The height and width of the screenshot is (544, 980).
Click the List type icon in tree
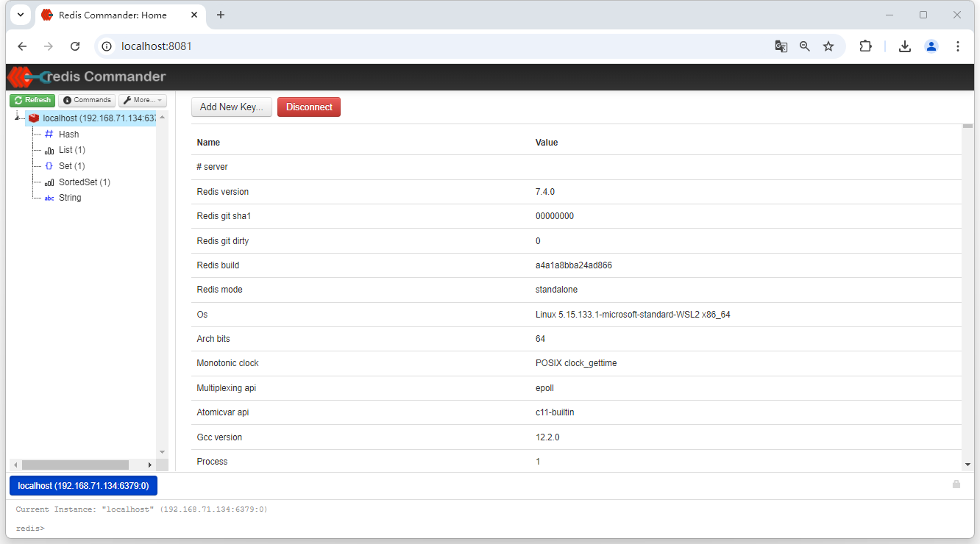pos(49,150)
